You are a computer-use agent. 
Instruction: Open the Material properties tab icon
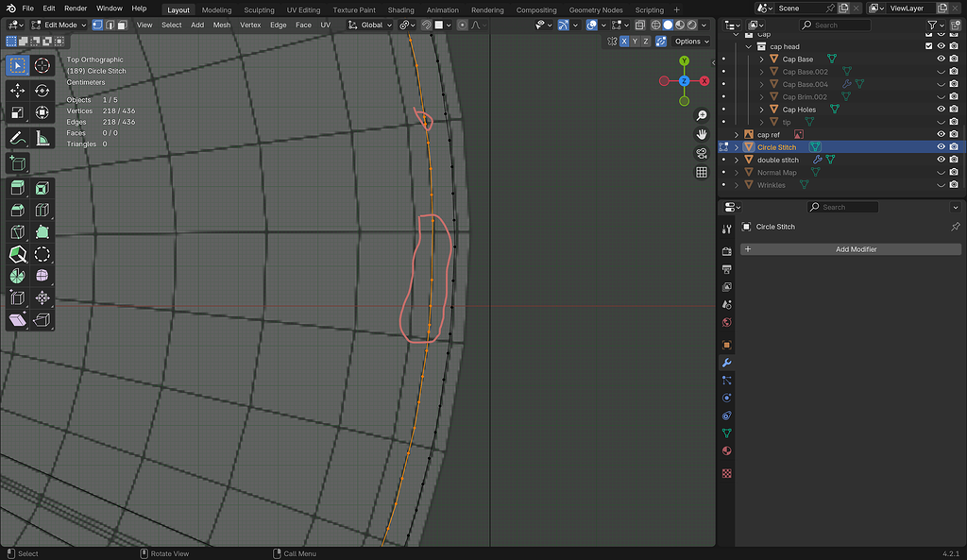coord(726,450)
